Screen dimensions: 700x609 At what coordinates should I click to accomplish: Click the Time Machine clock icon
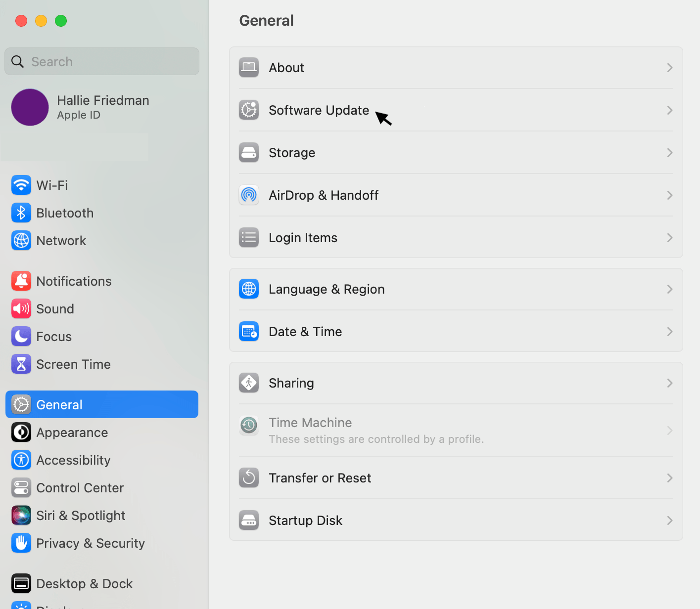click(x=249, y=425)
